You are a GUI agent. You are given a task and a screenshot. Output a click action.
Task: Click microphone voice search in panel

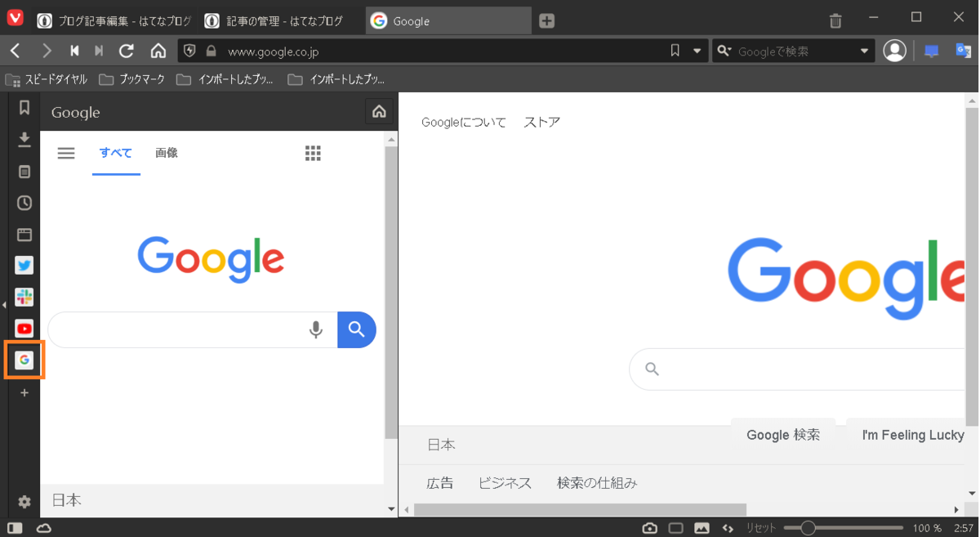pyautogui.click(x=315, y=329)
